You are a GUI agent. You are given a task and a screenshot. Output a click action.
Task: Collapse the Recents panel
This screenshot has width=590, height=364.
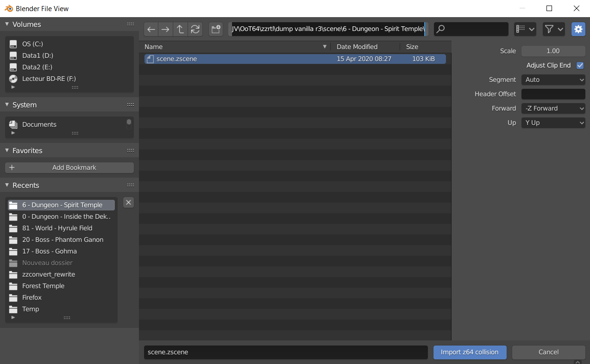pos(7,185)
